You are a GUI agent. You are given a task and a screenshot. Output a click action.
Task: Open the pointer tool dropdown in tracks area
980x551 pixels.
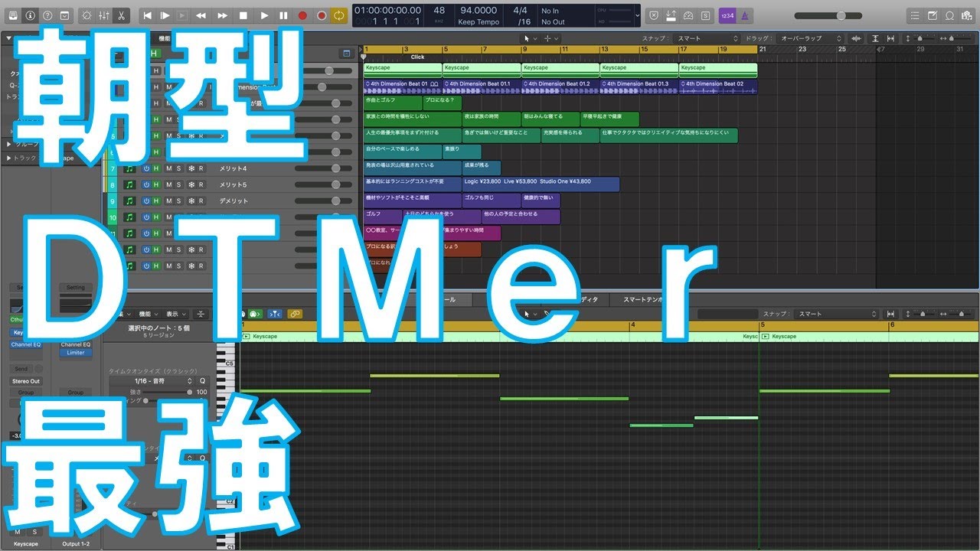coord(528,38)
